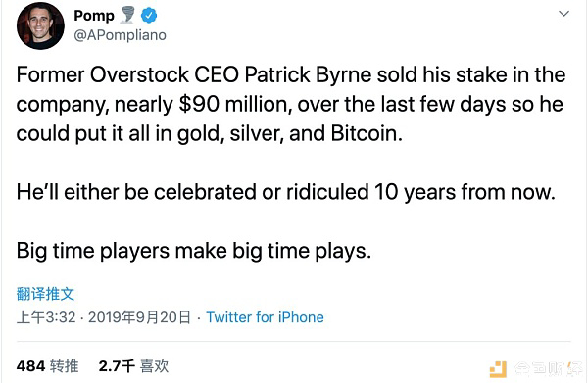Click the 翻译推文 translate tweet link
This screenshot has height=383, width=588.
click(45, 294)
